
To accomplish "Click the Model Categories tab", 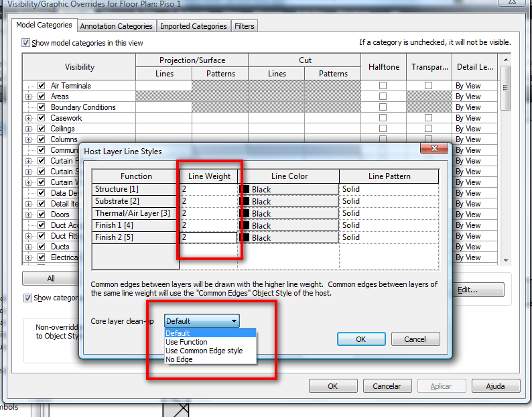I will (44, 25).
